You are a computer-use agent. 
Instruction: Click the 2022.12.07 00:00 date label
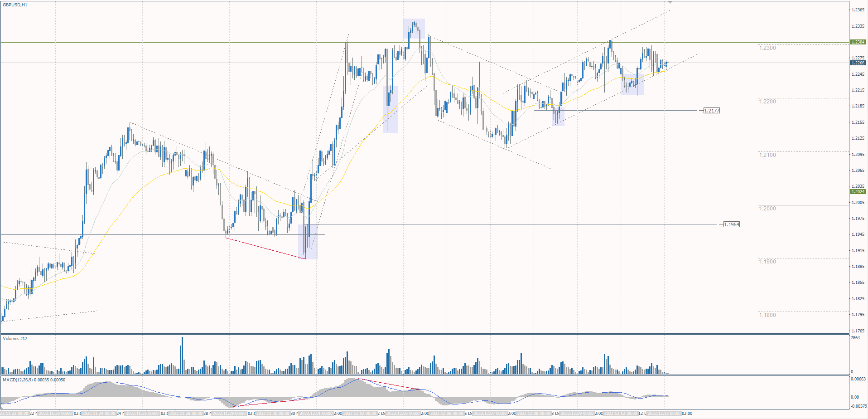[490, 414]
